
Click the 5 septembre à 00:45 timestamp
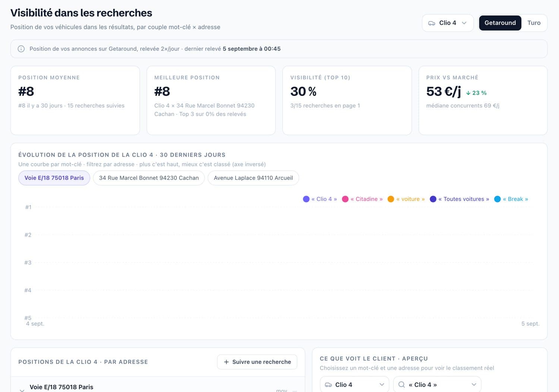coord(252,49)
